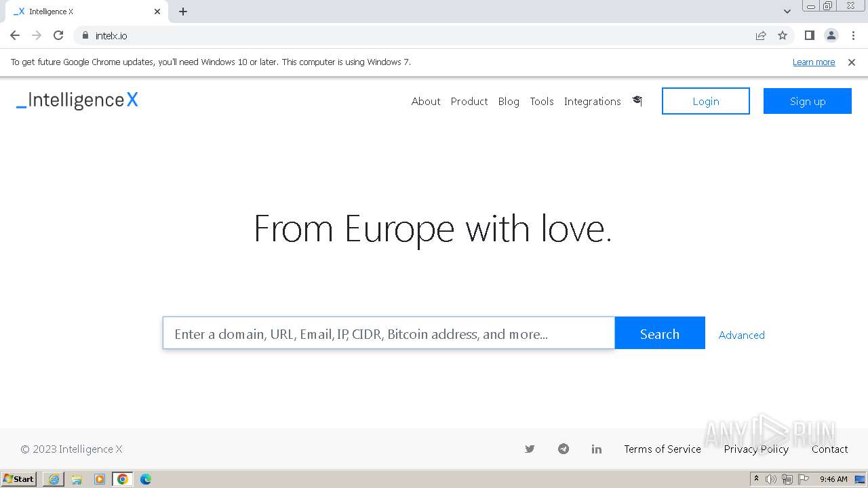Open the Tools menu
The height and width of the screenshot is (488, 868).
[542, 101]
